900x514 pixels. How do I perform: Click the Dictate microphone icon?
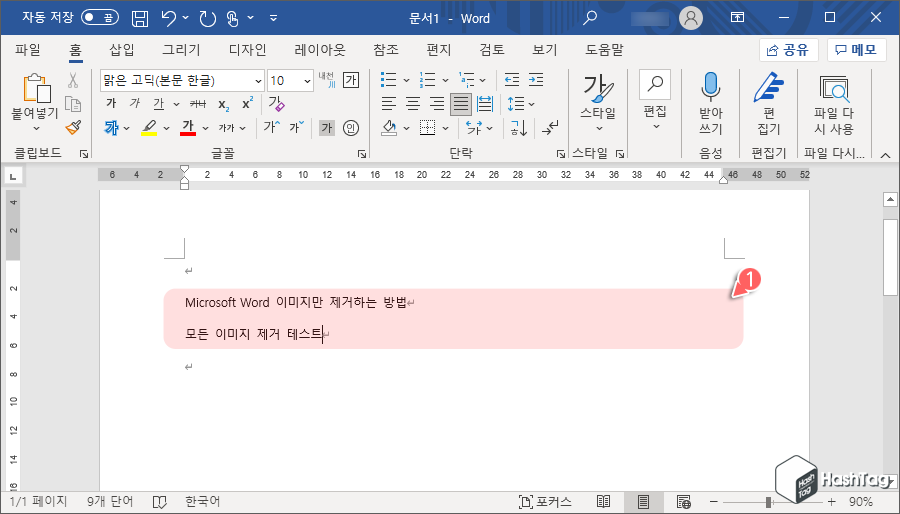tap(711, 87)
